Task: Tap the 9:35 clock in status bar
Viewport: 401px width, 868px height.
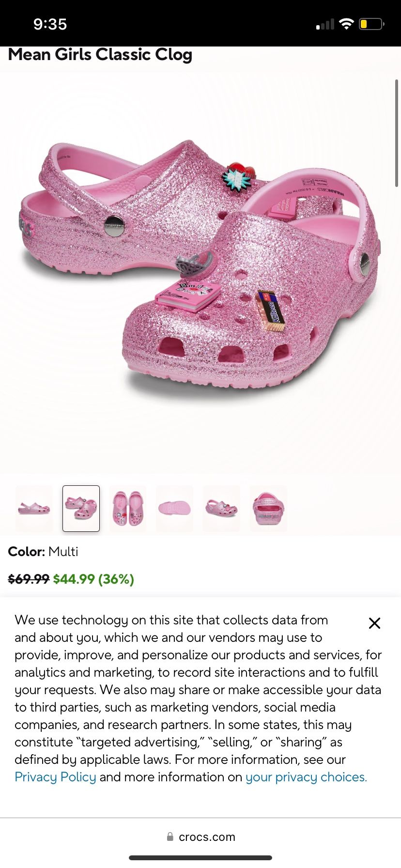Action: point(50,24)
